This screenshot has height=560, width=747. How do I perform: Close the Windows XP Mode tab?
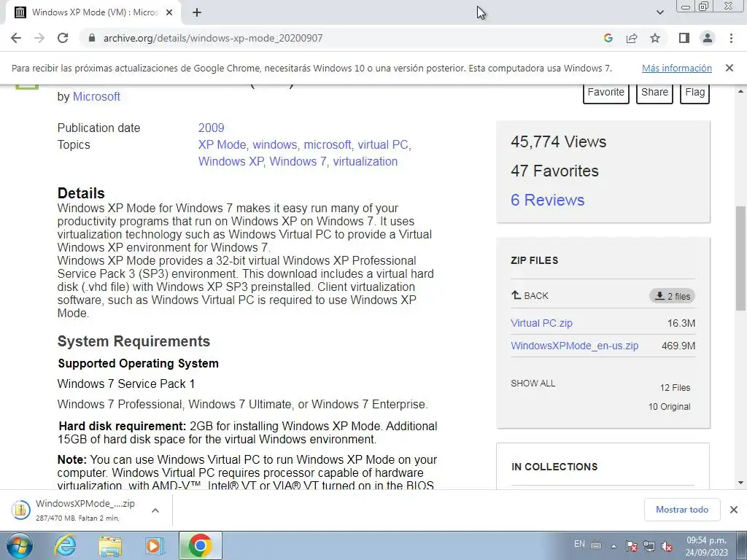pos(169,13)
